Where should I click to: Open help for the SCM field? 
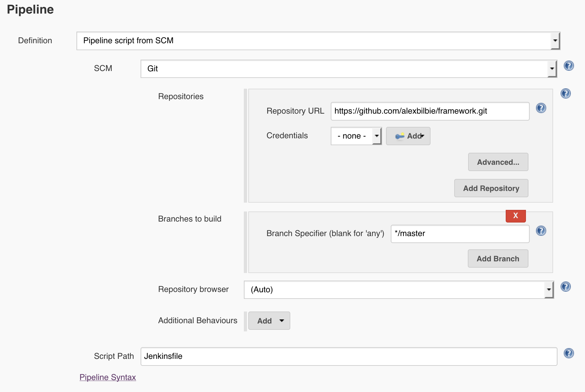pyautogui.click(x=569, y=66)
